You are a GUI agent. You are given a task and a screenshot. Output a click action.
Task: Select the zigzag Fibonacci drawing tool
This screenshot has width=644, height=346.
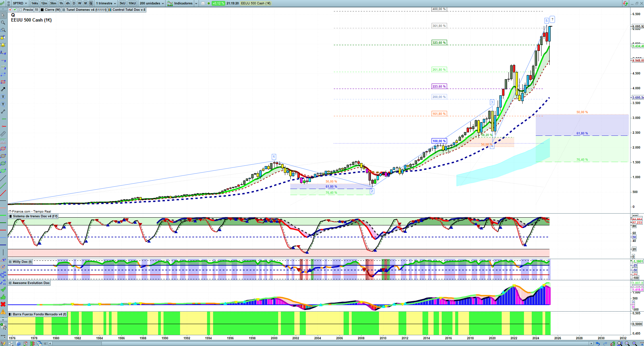click(3, 52)
